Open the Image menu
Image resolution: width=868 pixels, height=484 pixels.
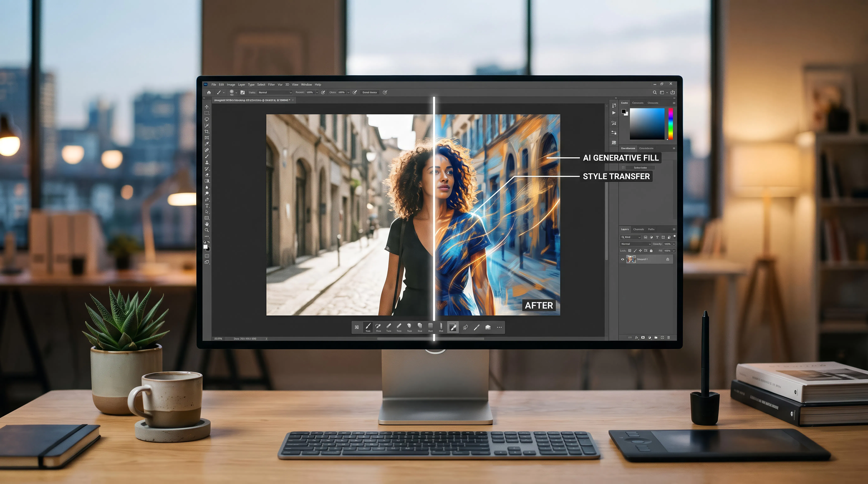pyautogui.click(x=231, y=84)
